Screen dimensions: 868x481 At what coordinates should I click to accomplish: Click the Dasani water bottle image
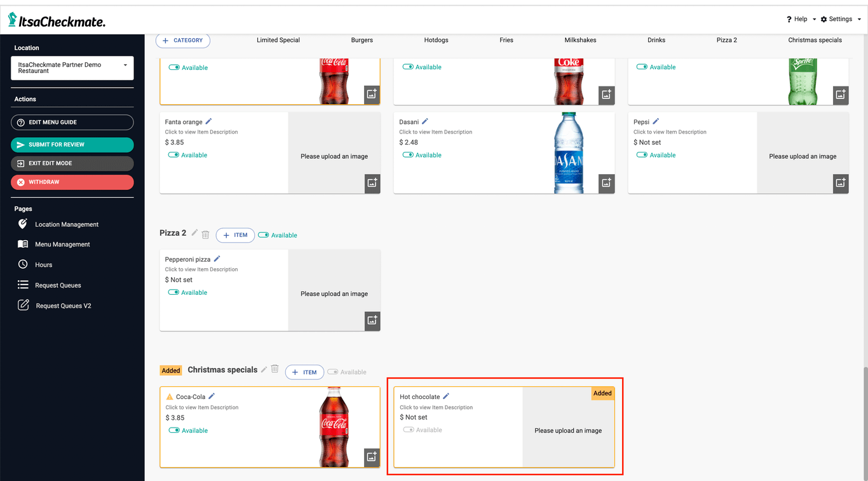click(567, 153)
